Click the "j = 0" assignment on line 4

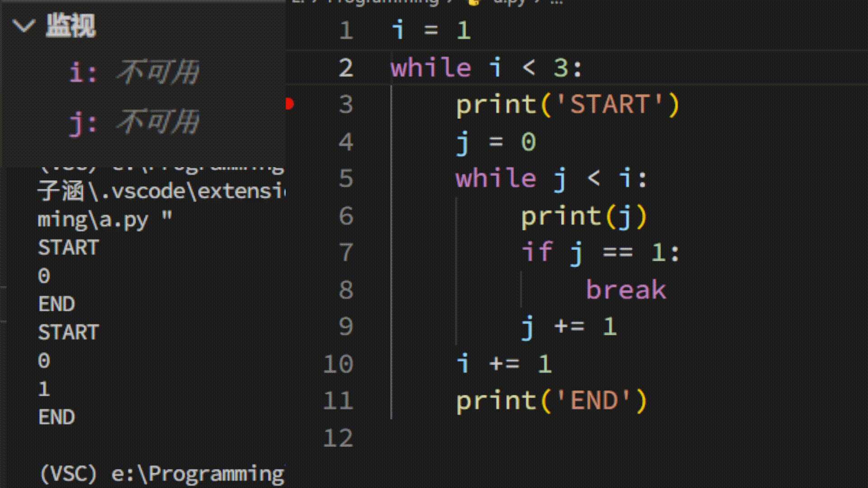496,142
